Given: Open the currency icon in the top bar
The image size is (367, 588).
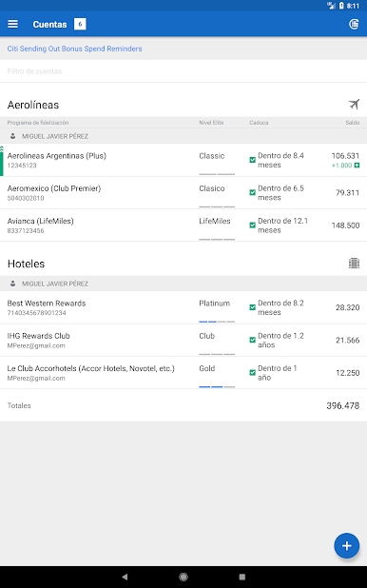Looking at the screenshot, I should click(354, 24).
